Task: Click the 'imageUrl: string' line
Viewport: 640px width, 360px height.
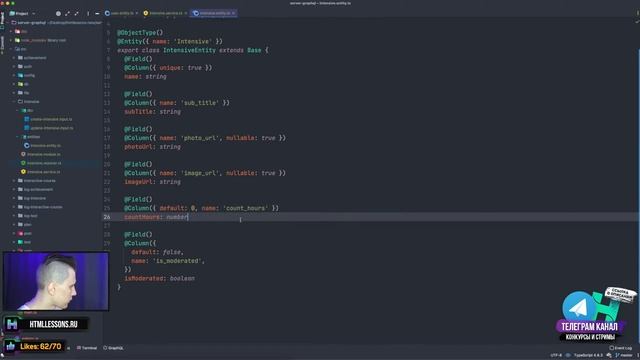Action: click(152, 182)
